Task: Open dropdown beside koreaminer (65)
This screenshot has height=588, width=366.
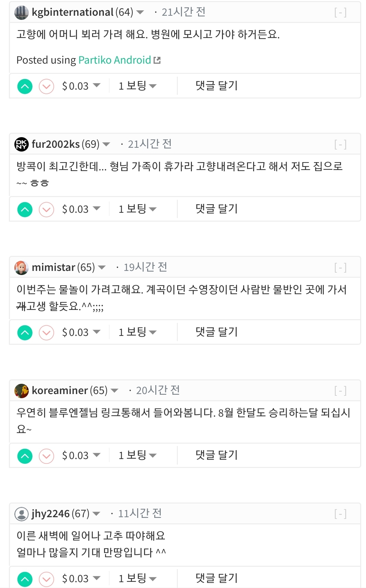Action: (x=115, y=390)
